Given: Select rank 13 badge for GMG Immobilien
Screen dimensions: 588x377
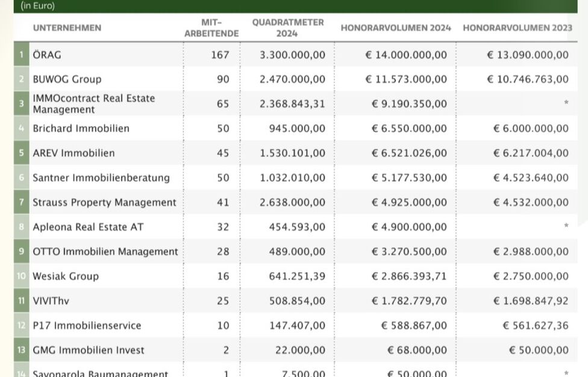Looking at the screenshot, I should pyautogui.click(x=22, y=350).
